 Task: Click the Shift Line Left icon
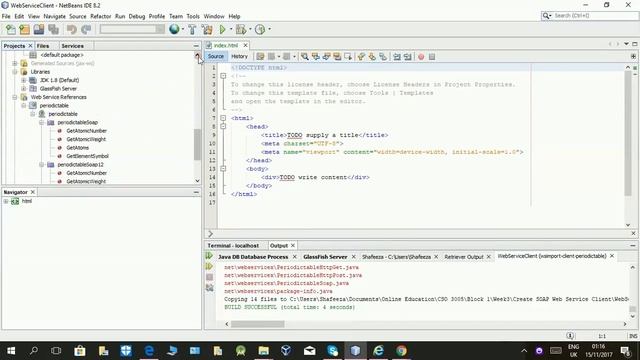[397, 57]
